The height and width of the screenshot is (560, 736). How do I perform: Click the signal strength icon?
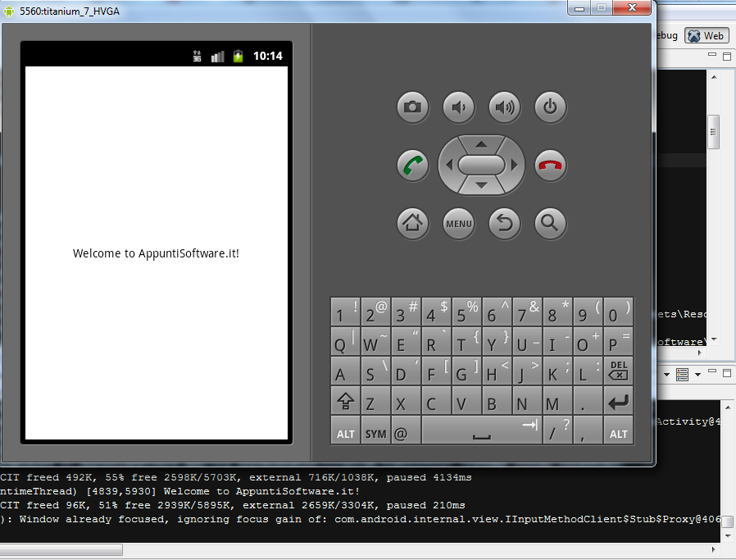point(218,57)
